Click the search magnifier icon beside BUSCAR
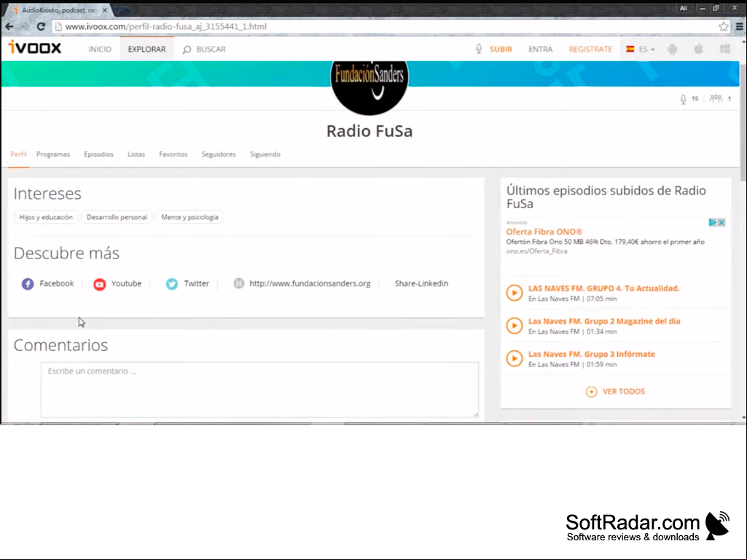 click(x=187, y=50)
